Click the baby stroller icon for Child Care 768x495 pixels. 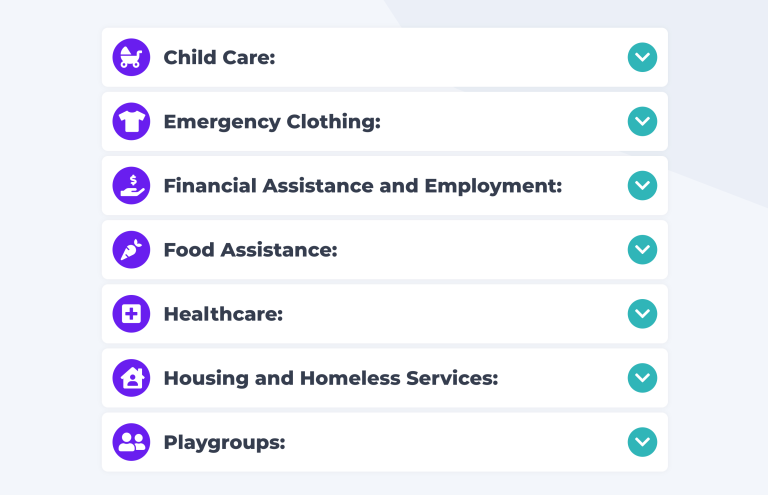(x=131, y=57)
